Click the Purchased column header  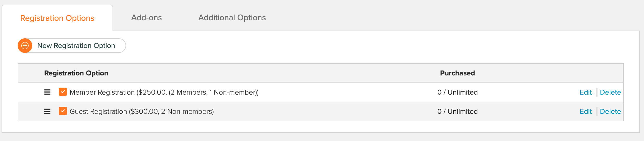(x=457, y=73)
